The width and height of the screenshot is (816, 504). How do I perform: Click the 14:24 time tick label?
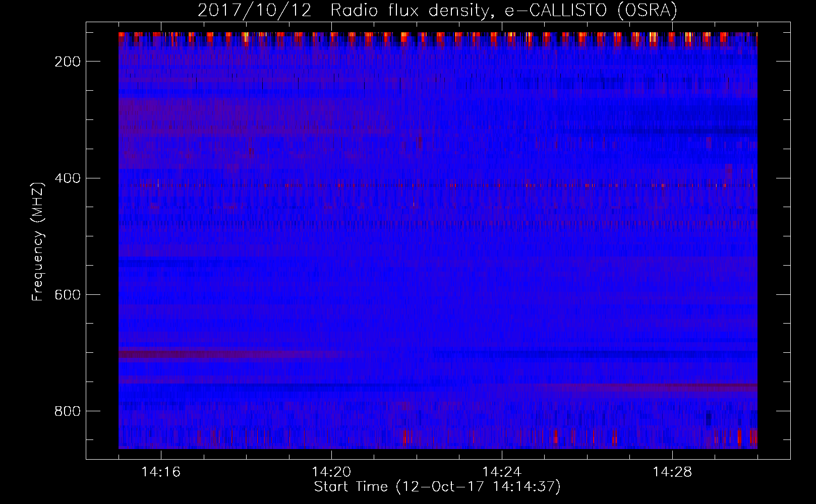(502, 472)
